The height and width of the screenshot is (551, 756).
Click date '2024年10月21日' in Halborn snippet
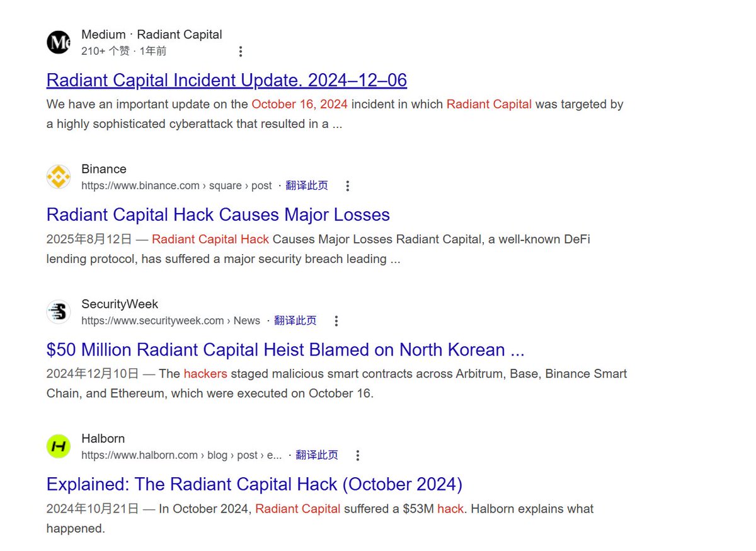(93, 509)
